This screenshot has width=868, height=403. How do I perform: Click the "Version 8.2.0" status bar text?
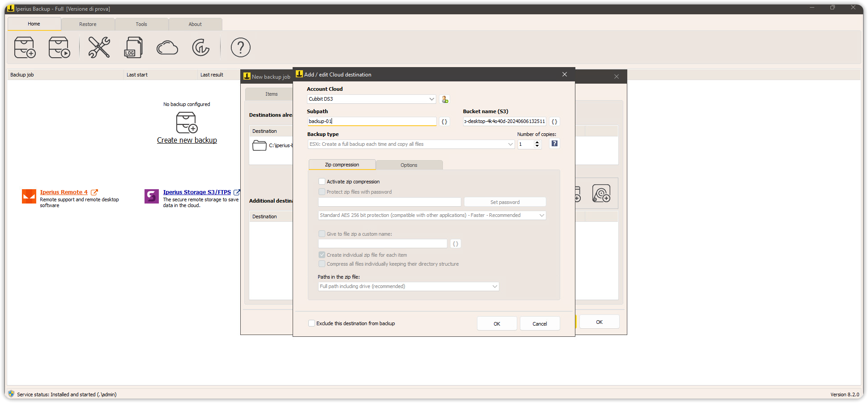point(845,395)
